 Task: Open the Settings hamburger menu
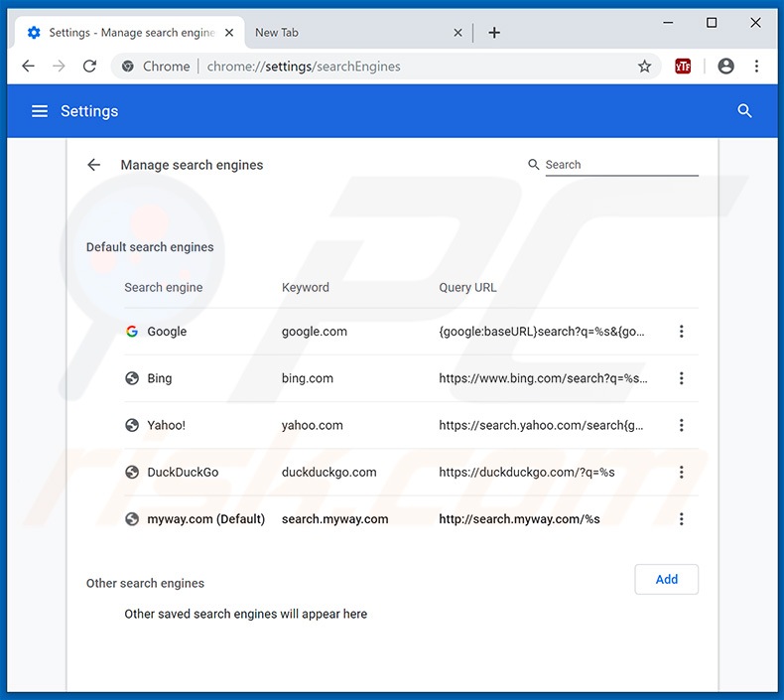(40, 111)
